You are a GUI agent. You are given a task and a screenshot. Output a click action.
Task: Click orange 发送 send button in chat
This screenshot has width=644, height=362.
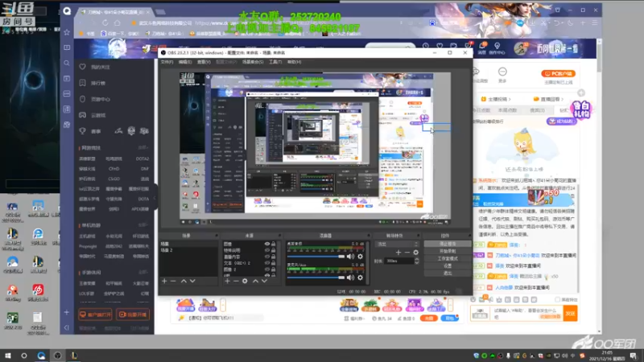click(570, 314)
